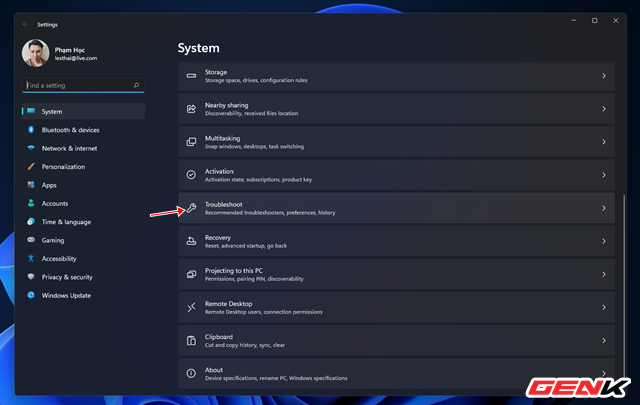Click the Phạm Học account name

tap(70, 50)
